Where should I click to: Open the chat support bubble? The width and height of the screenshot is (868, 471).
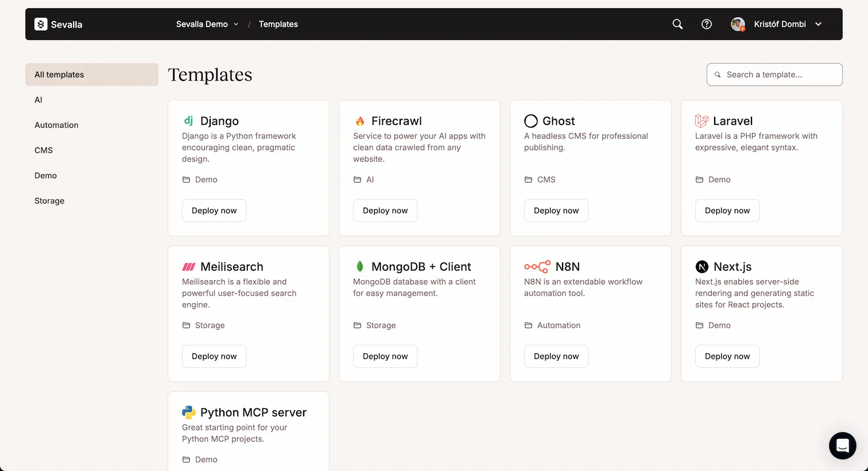tap(842, 445)
